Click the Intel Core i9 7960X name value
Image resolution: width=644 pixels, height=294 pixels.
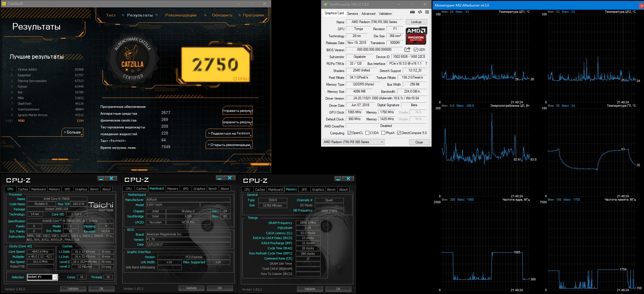click(57, 199)
